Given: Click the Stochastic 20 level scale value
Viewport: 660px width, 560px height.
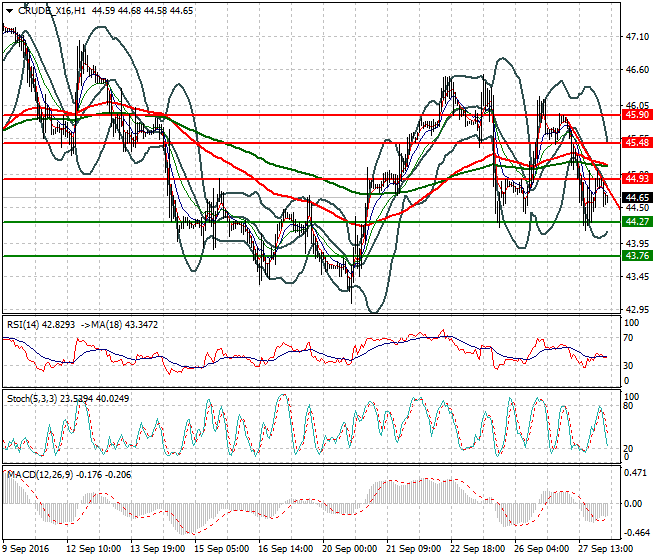Looking at the screenshot, I should click(628, 449).
